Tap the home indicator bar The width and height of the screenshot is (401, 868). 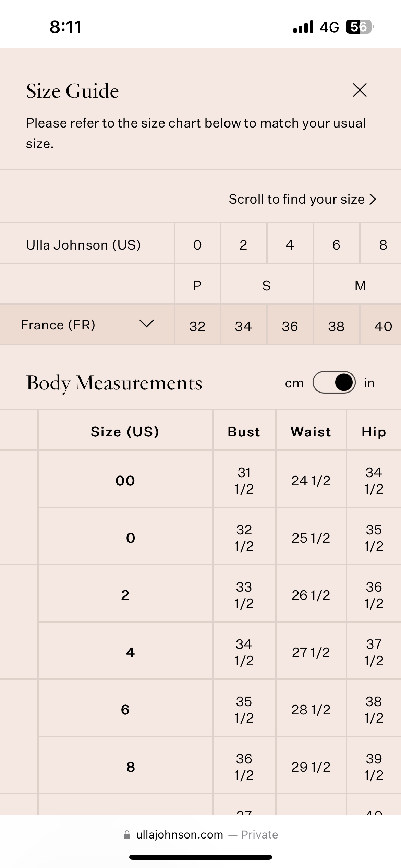click(200, 857)
